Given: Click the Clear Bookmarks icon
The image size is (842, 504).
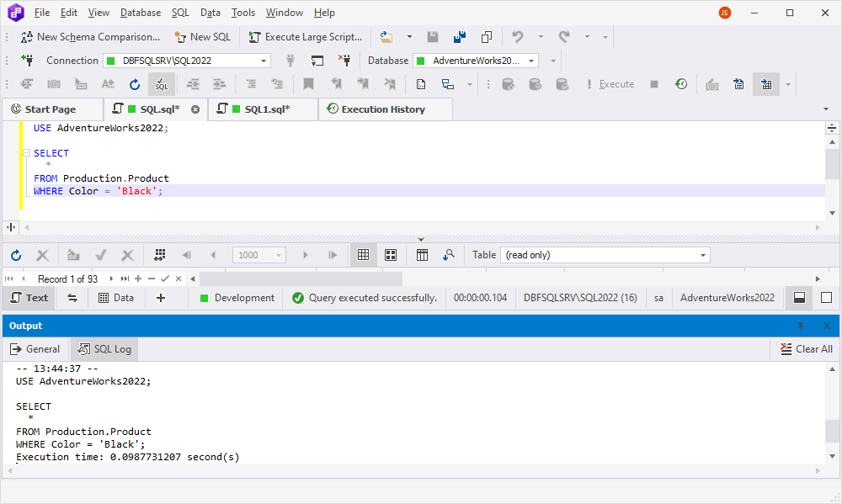Looking at the screenshot, I should point(390,84).
